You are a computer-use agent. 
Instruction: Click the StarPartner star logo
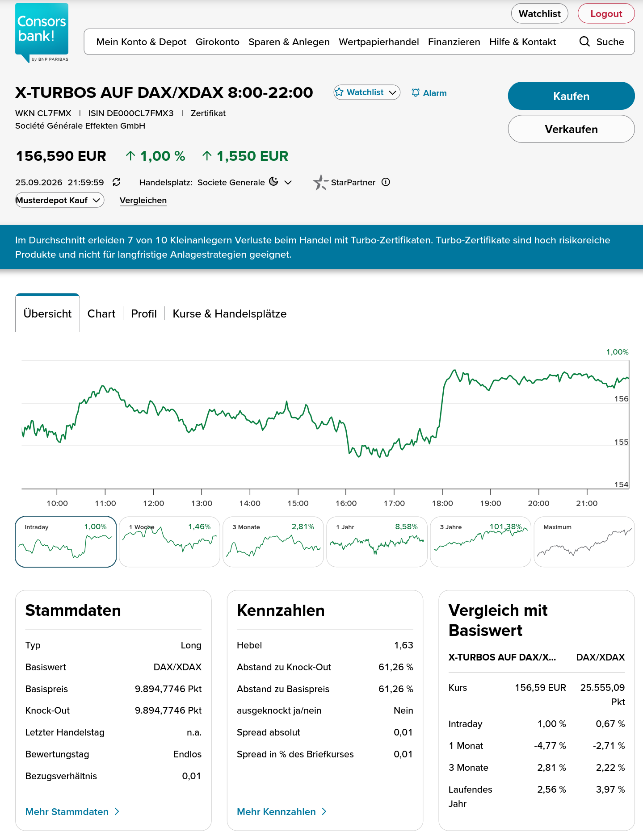tap(320, 182)
